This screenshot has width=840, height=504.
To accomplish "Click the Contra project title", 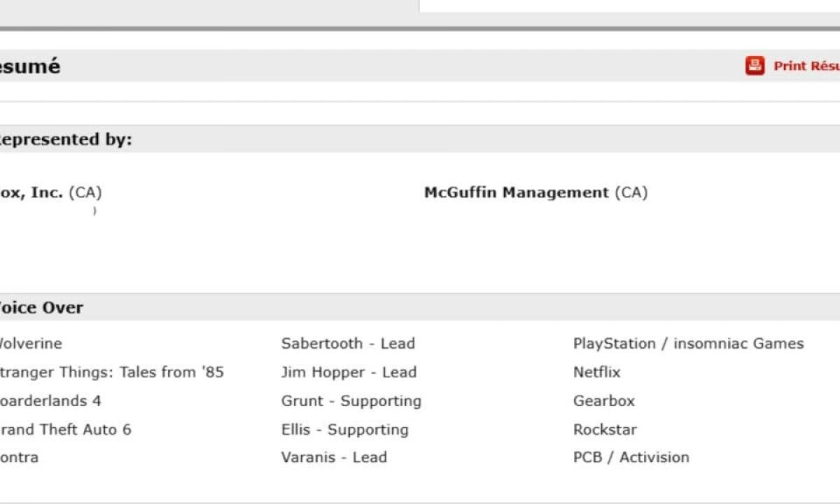I will pos(19,457).
